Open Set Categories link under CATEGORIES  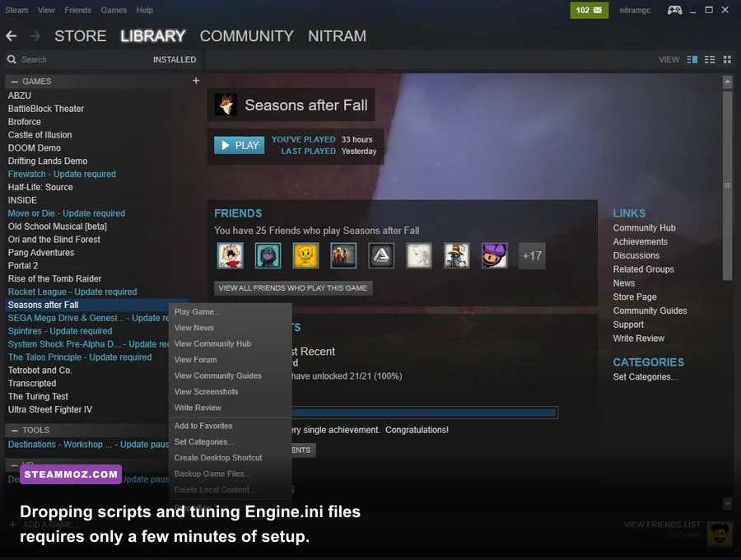click(645, 376)
